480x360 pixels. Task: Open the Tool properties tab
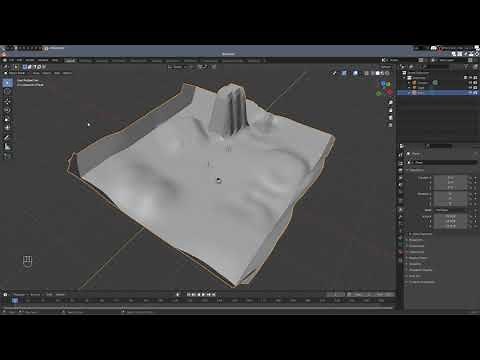(401, 155)
